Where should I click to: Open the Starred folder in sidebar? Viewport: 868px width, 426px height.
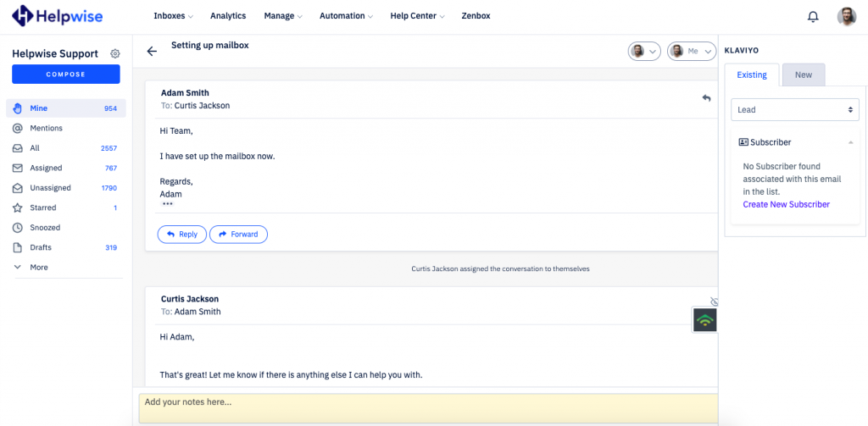click(42, 207)
